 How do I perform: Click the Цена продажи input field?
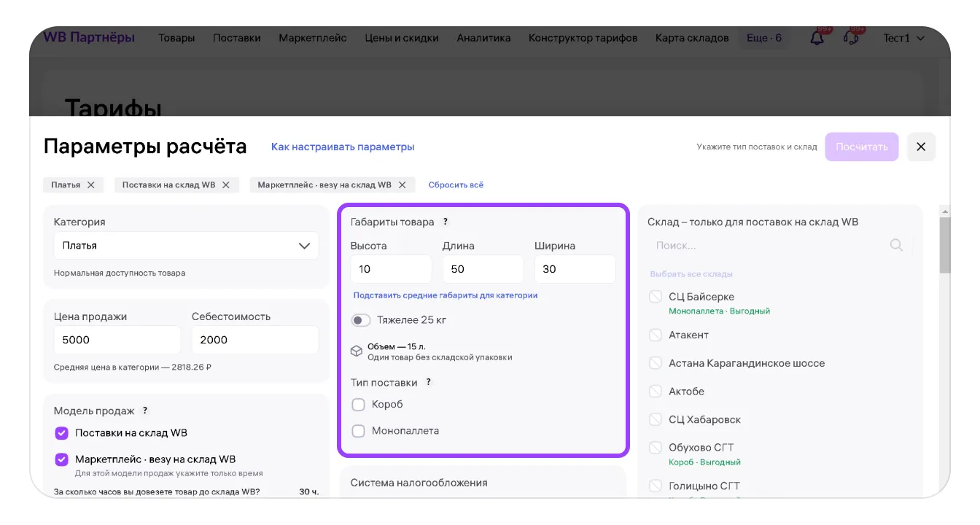117,340
